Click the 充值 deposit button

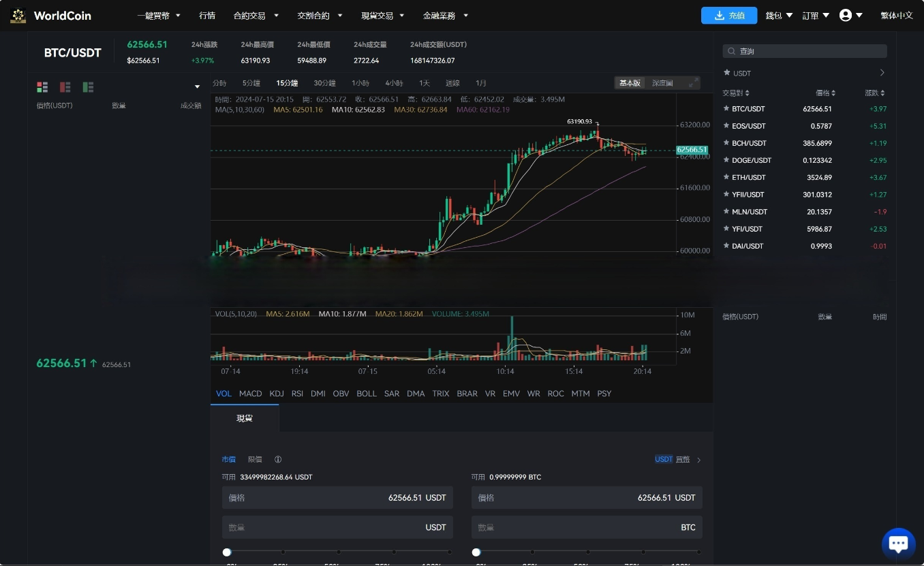pyautogui.click(x=729, y=14)
